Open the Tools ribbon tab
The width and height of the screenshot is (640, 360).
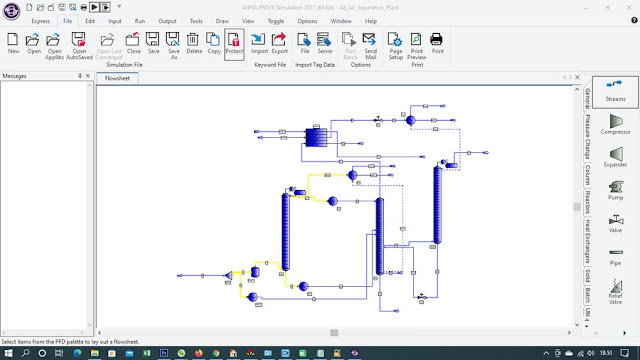click(196, 21)
